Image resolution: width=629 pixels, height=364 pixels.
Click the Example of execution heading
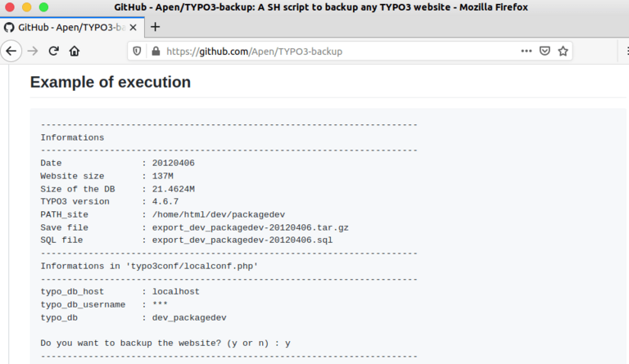(x=110, y=83)
